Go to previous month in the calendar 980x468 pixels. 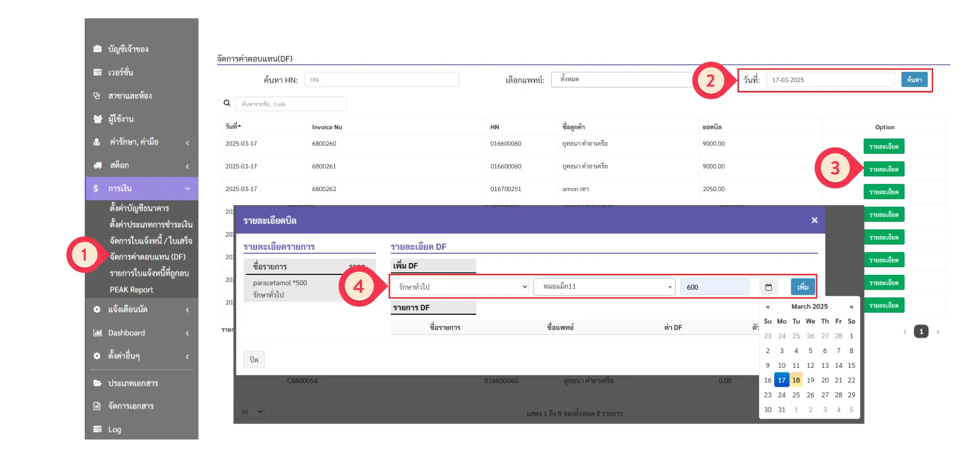point(768,307)
